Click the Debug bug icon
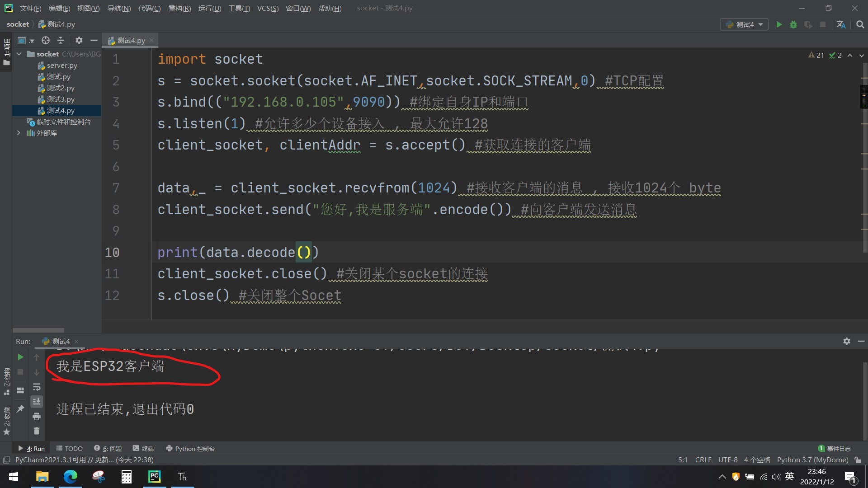Screen dimensions: 868x488 click(793, 24)
